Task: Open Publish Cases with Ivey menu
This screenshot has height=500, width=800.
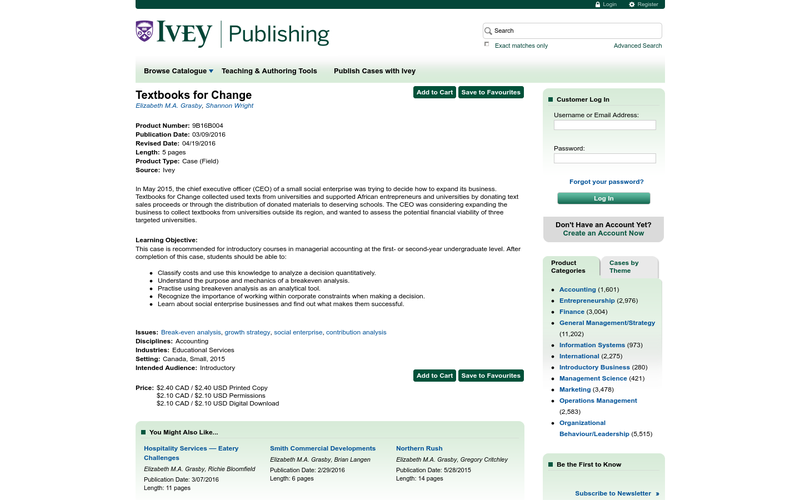Action: coord(374,71)
